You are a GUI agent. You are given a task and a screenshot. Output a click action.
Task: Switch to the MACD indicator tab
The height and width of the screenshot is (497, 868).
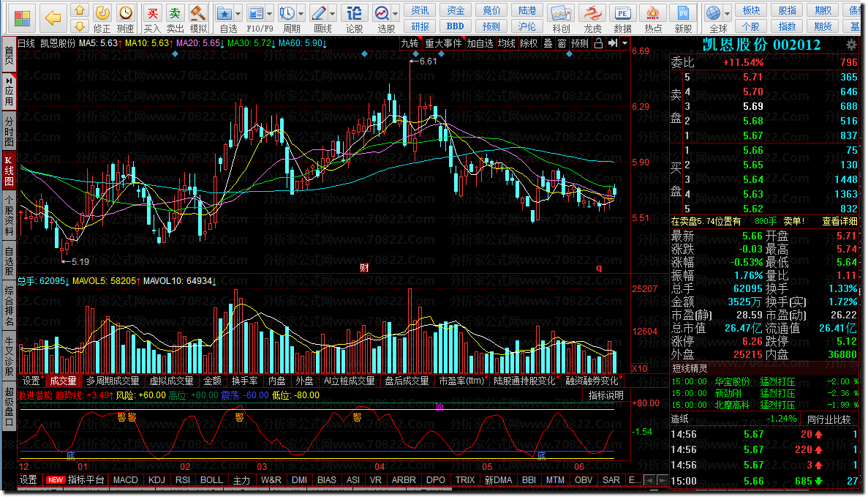point(126,480)
